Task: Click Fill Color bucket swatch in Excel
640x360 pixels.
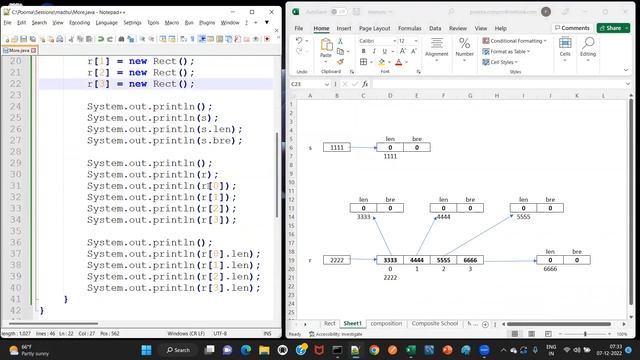Action: click(381, 62)
